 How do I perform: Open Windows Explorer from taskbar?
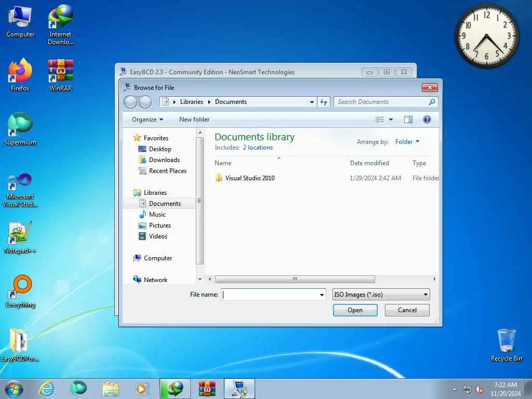(x=111, y=389)
